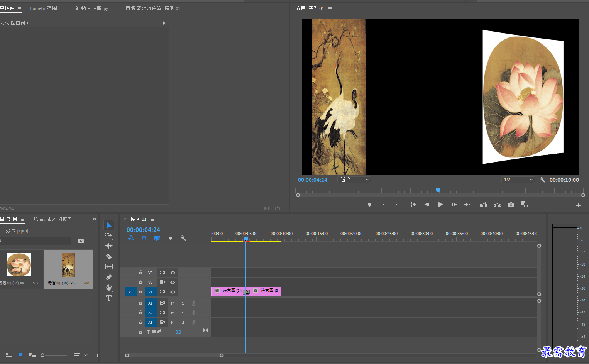Select the 序列01 timeline tab
Image resolution: width=589 pixels, height=364 pixels.
tap(139, 219)
